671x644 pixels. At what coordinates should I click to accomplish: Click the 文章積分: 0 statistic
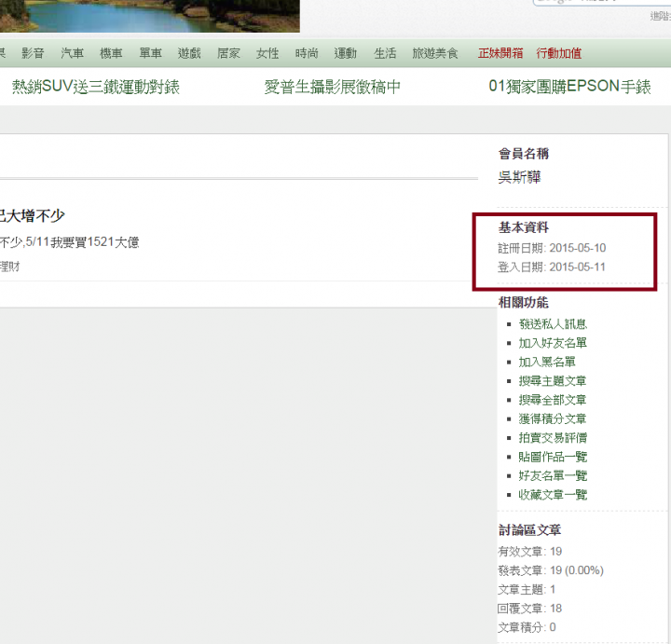coord(527,627)
